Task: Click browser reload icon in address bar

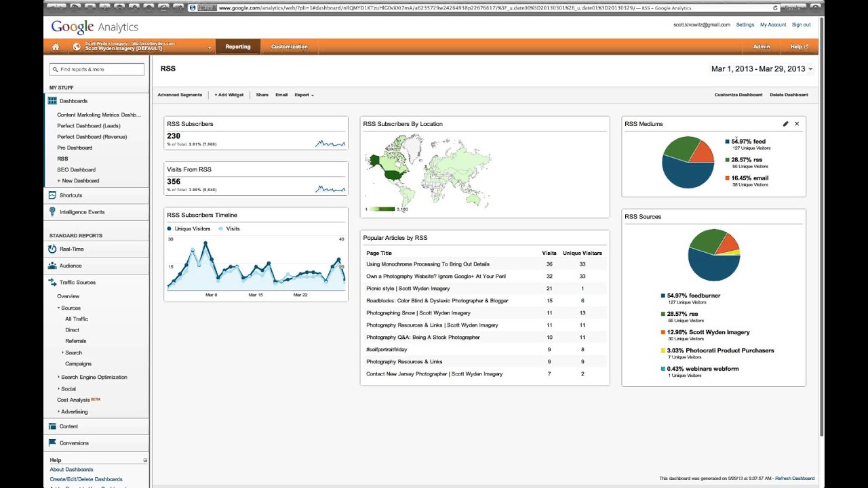Action: point(776,8)
